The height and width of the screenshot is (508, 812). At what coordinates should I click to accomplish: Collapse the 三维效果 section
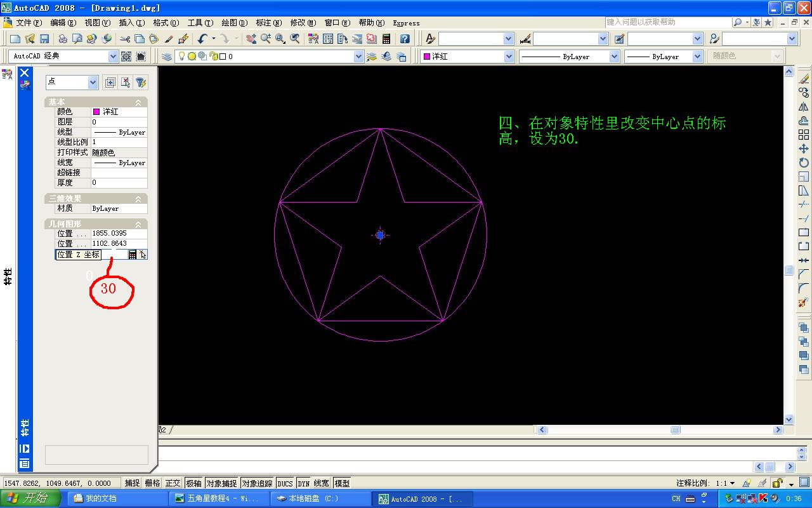click(x=138, y=199)
